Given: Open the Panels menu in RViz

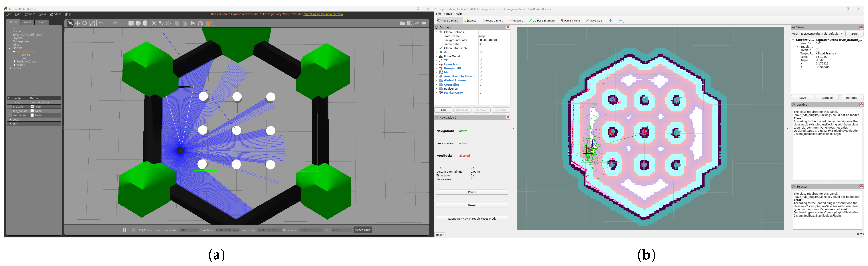Looking at the screenshot, I should click(x=448, y=14).
